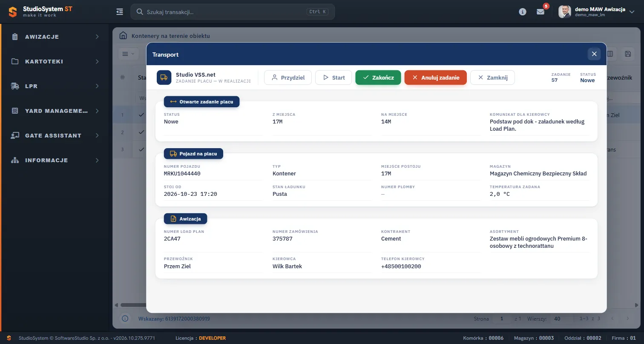The width and height of the screenshot is (644, 344).
Task: Expand the Gate Assistant chevron
Action: [x=97, y=135]
